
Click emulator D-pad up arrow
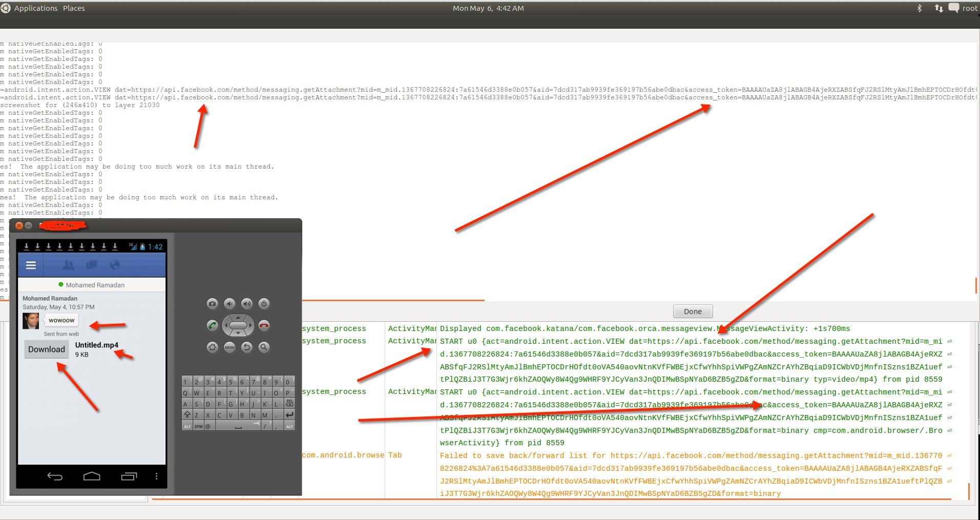coord(238,317)
